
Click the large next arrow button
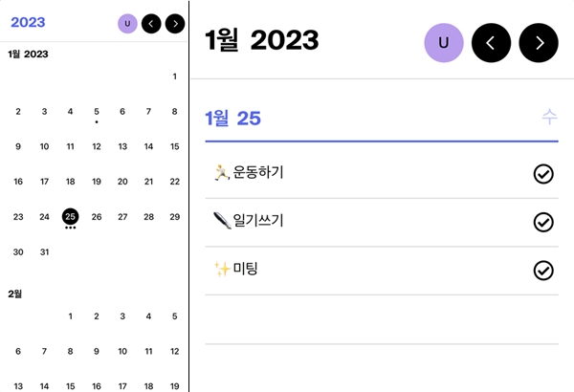(539, 43)
